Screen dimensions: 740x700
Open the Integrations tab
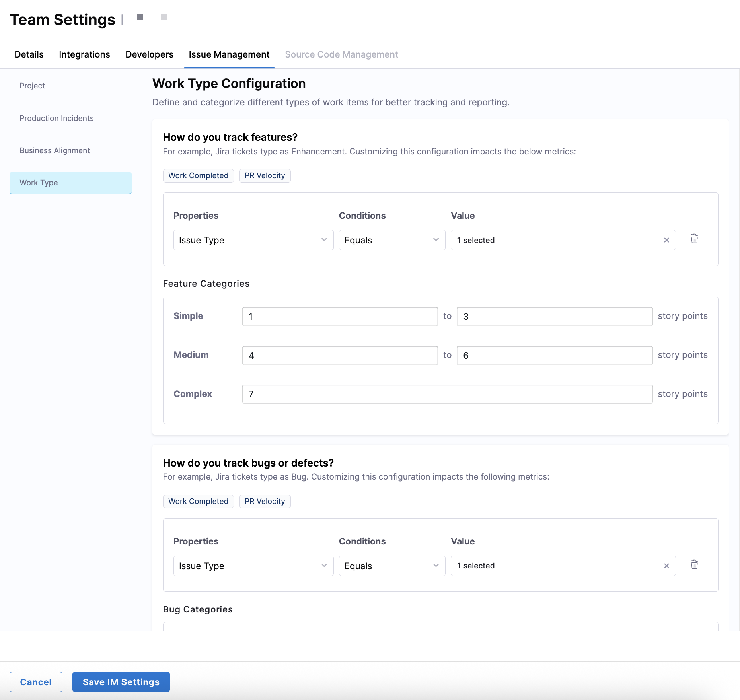coord(84,54)
